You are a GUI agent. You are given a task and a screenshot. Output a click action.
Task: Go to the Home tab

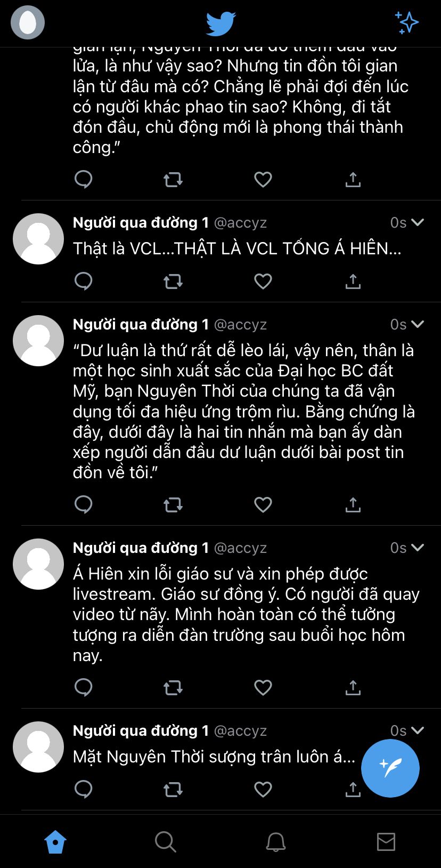click(55, 842)
